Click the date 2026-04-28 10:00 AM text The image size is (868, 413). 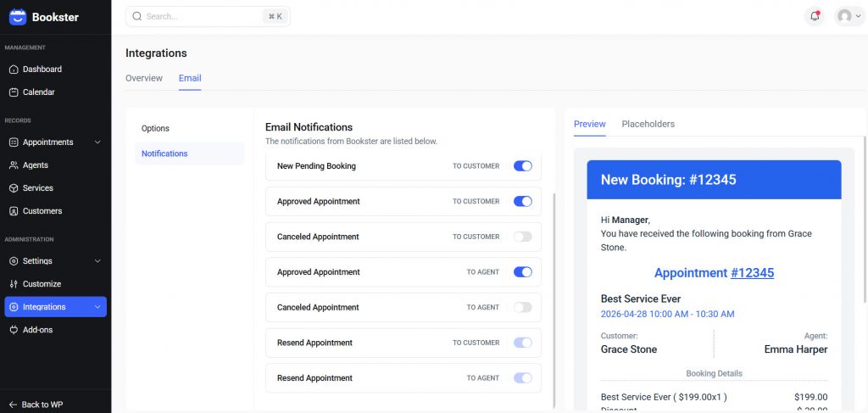(668, 314)
